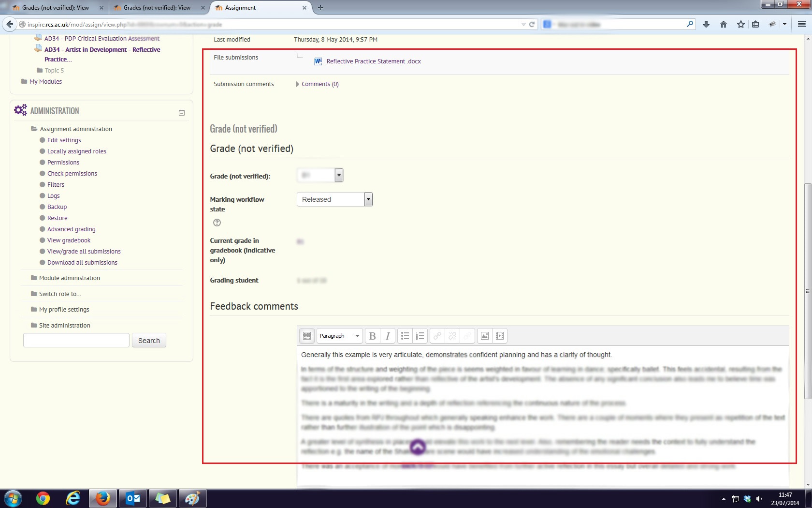Insert an ordered numbered list
The height and width of the screenshot is (508, 812).
click(420, 336)
